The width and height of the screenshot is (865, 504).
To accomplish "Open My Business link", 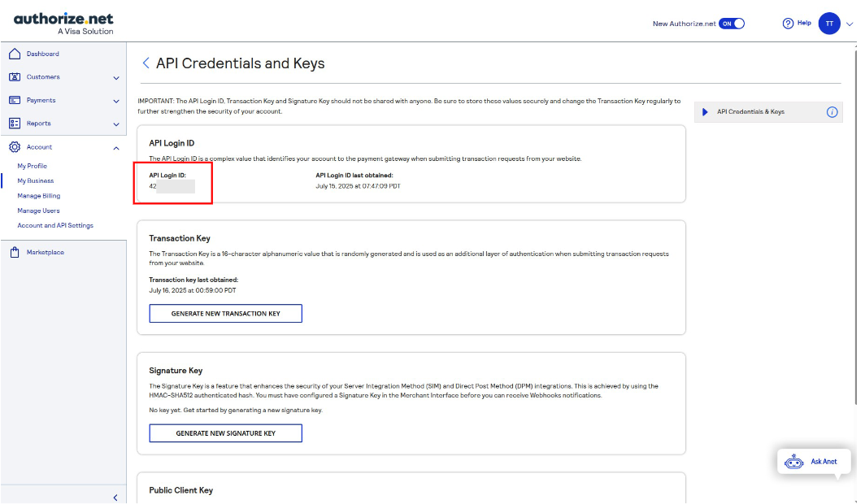I will click(35, 180).
